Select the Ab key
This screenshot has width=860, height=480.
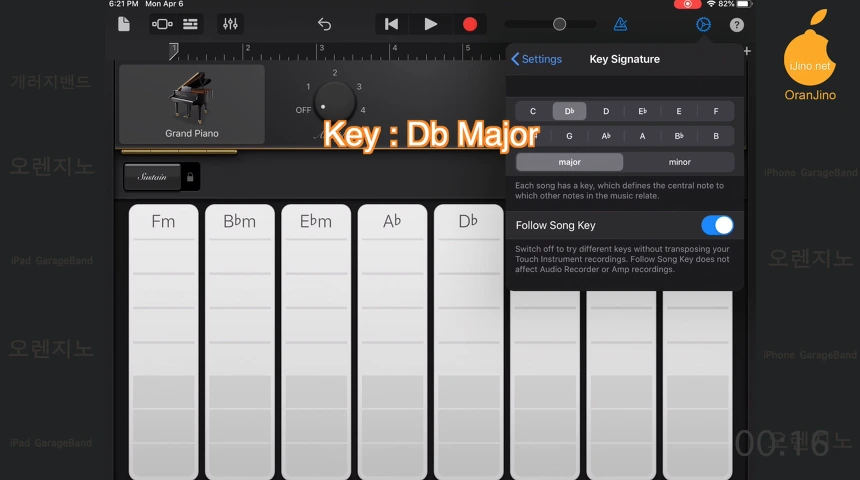(x=606, y=136)
